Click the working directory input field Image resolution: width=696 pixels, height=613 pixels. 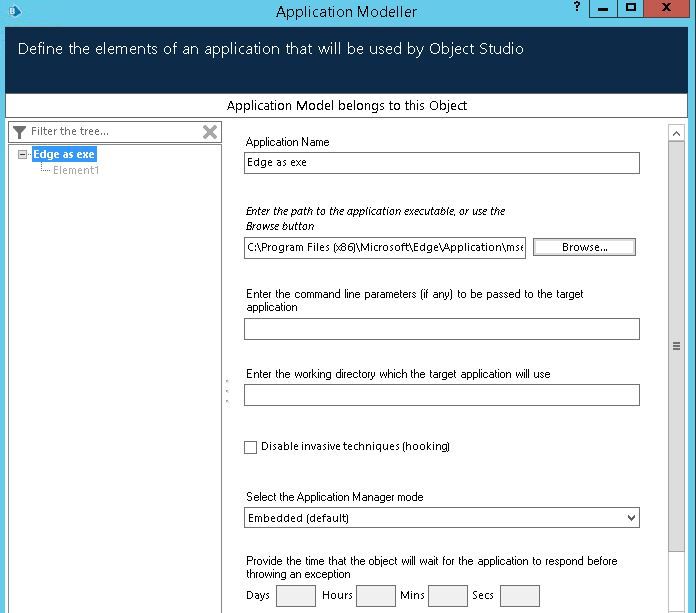(441, 395)
